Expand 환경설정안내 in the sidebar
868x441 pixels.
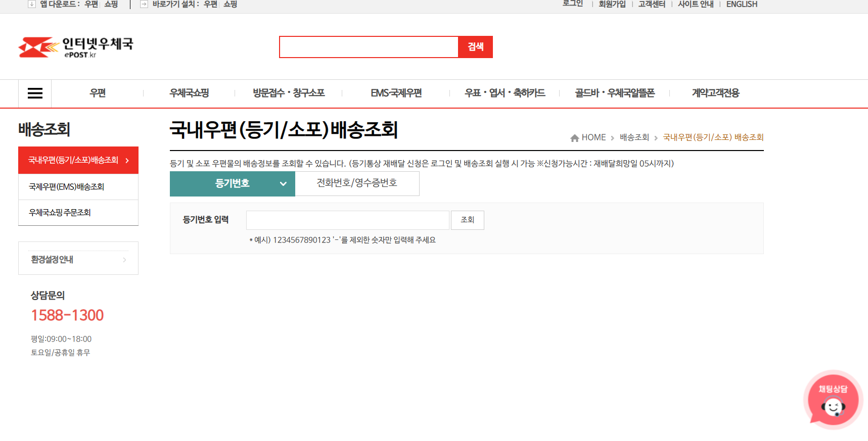[78, 259]
